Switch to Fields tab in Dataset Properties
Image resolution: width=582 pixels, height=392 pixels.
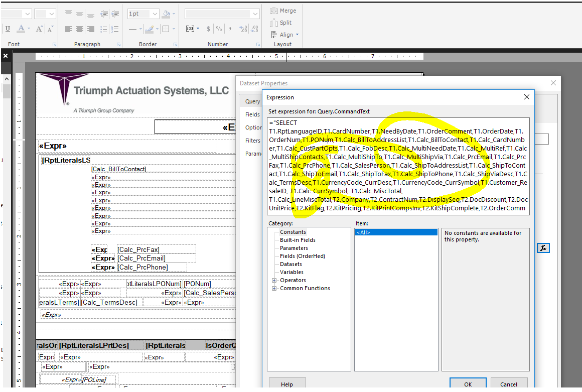(x=252, y=114)
